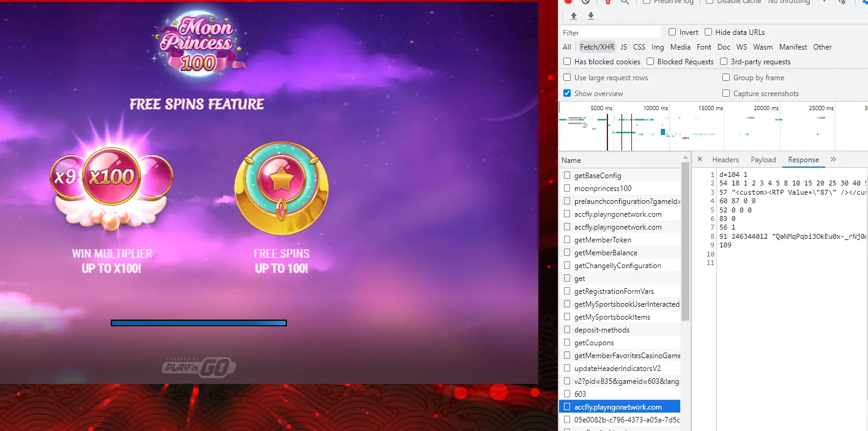Select the getBaseConfig request

click(620, 176)
